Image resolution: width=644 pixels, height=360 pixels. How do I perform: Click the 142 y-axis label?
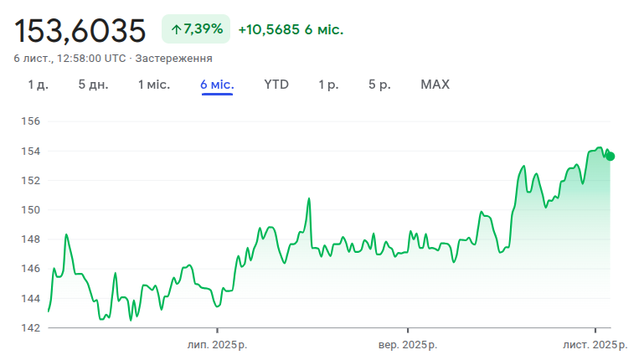(x=31, y=327)
